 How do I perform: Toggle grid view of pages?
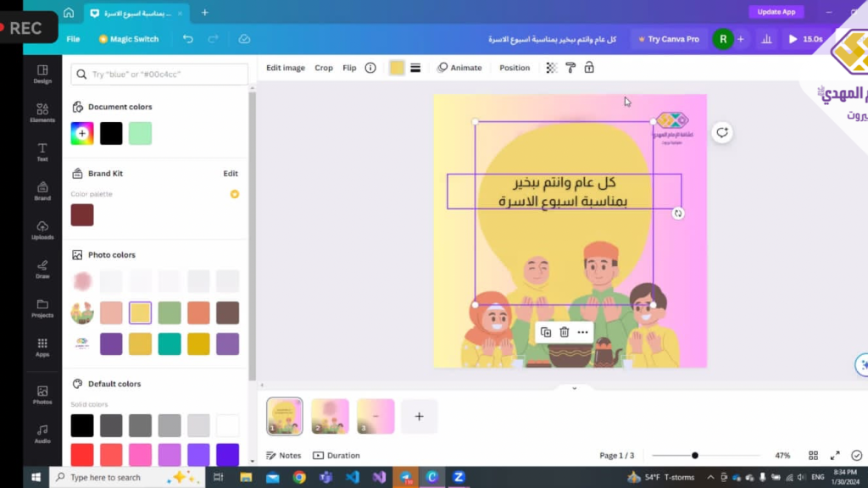click(x=813, y=456)
